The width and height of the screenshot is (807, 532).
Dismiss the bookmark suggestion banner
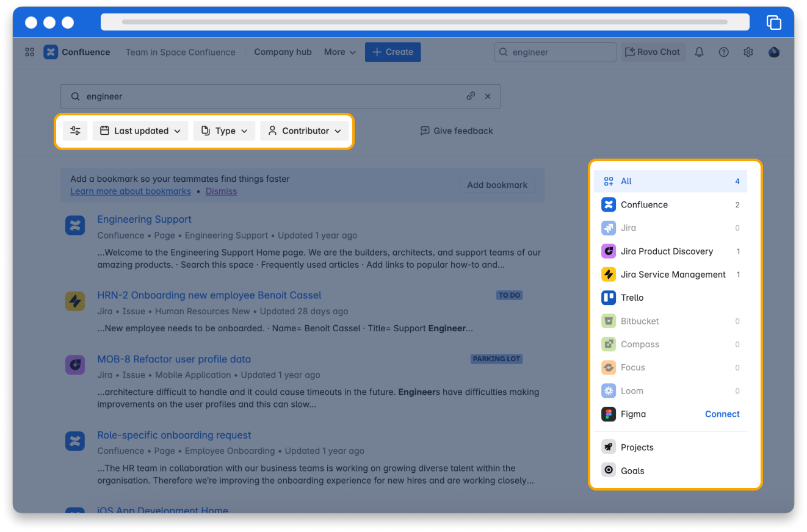(221, 191)
